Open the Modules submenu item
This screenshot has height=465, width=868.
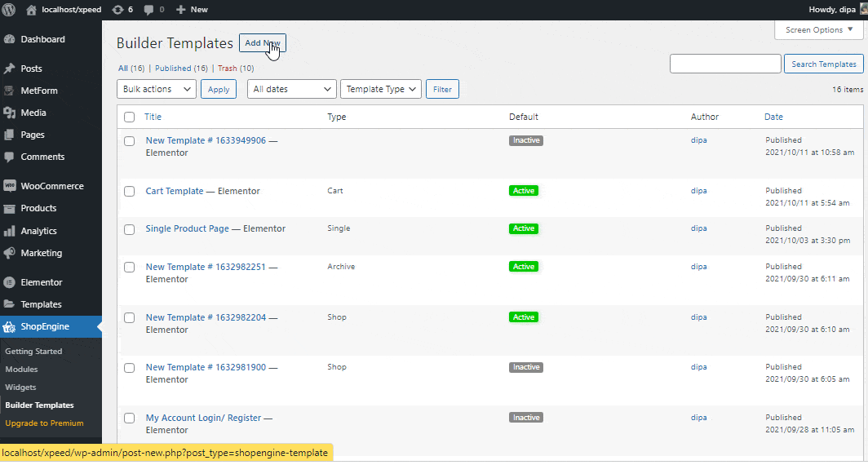coord(21,370)
